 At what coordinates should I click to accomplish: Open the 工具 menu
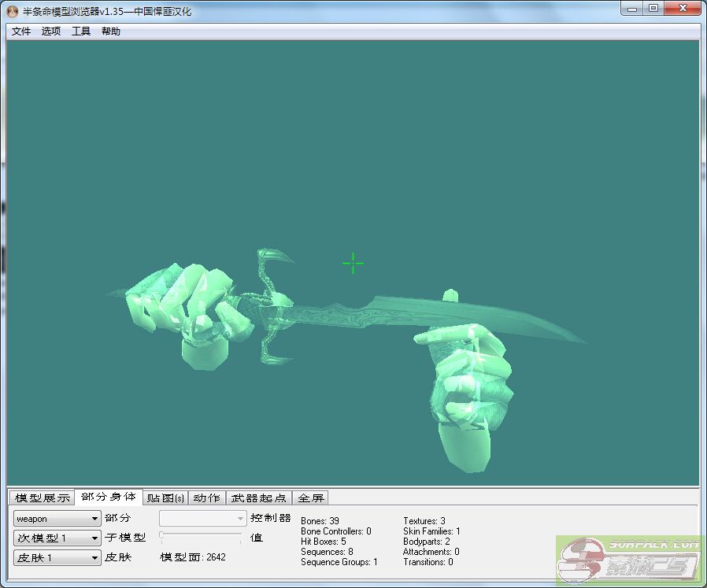tap(81, 31)
